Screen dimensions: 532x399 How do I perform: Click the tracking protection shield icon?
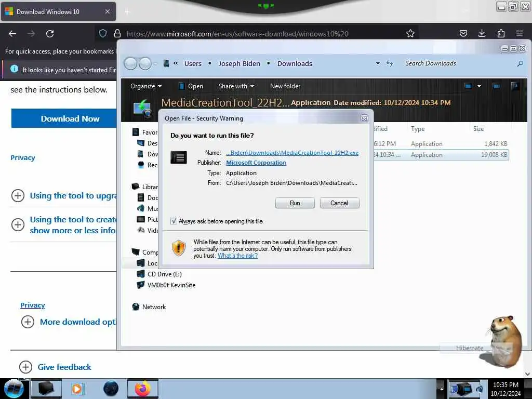(103, 33)
